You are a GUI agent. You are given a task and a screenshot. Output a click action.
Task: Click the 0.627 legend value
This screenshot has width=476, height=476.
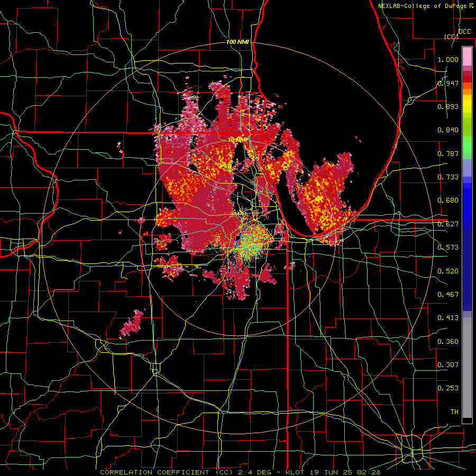coord(448,224)
